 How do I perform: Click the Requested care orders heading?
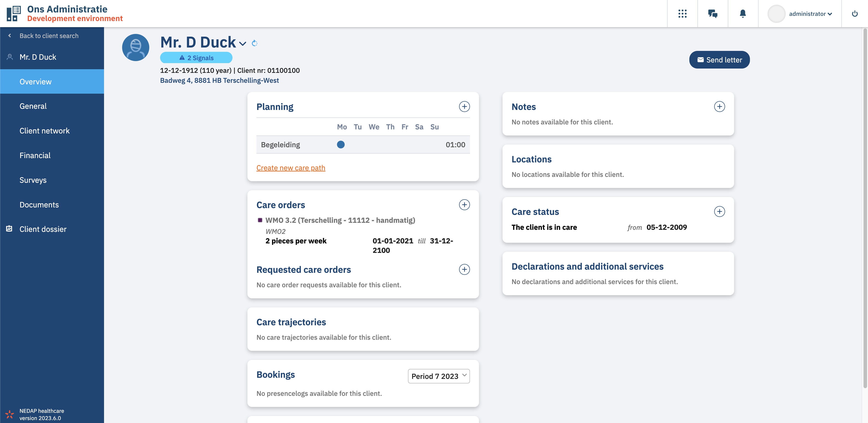304,270
